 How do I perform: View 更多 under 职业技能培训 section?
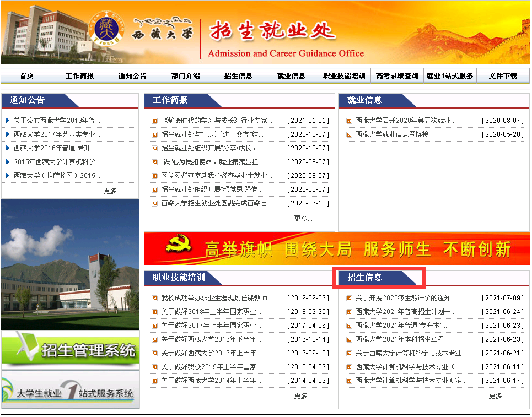(303, 396)
